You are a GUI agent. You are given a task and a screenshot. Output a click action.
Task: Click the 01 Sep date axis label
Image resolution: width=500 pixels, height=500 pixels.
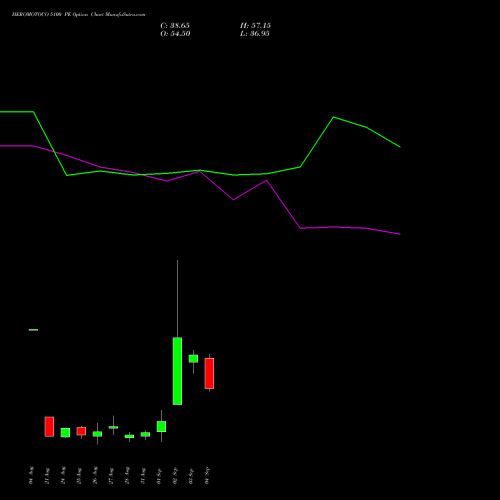[159, 476]
